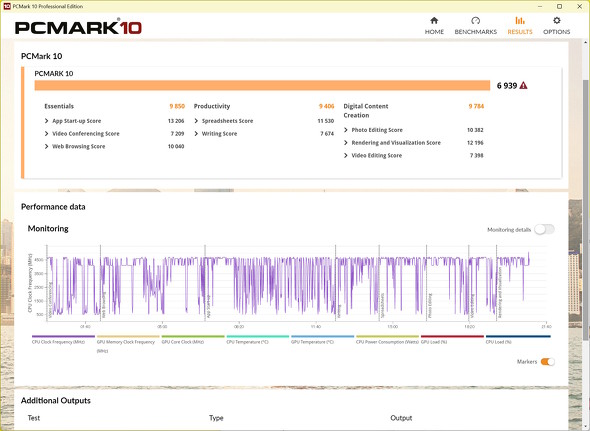Click the Video Editing value 7 398
The height and width of the screenshot is (431, 590).
pyautogui.click(x=477, y=155)
